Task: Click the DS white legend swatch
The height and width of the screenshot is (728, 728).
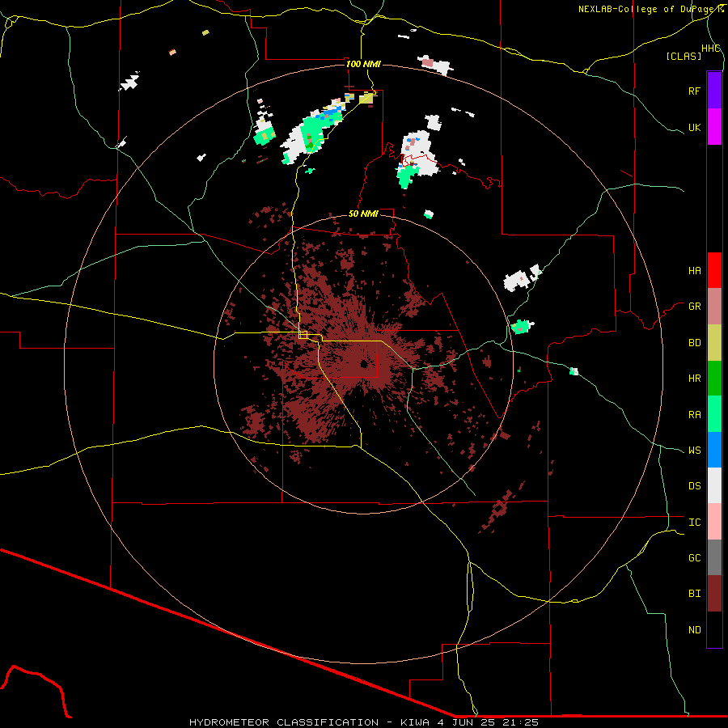Action: 714,485
